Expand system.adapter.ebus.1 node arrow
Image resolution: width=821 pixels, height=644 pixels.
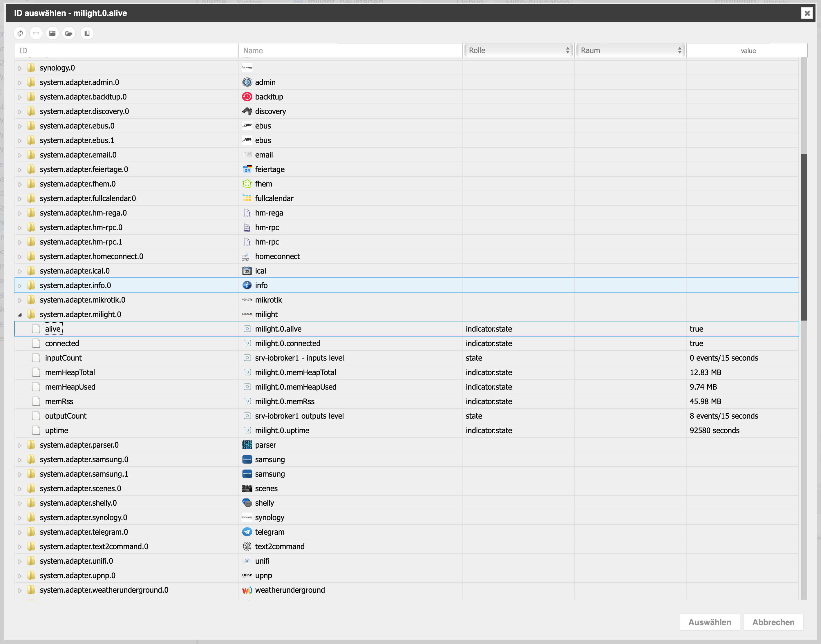[x=20, y=141]
